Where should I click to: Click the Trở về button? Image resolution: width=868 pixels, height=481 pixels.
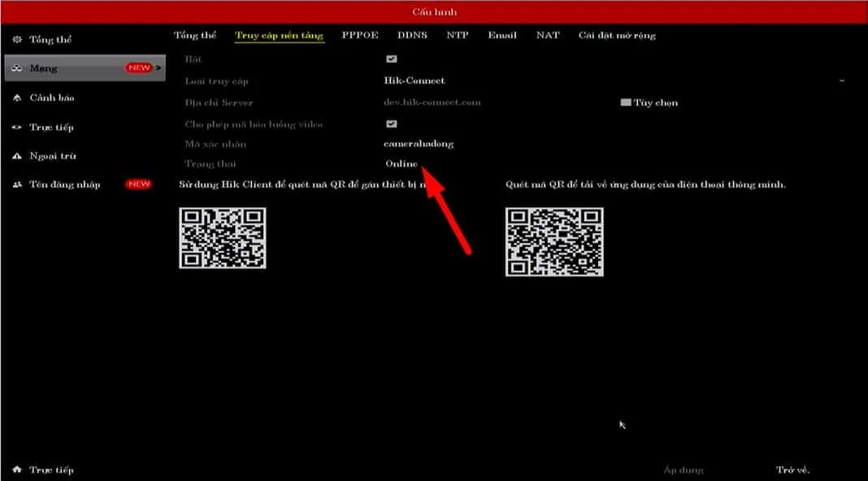[792, 470]
